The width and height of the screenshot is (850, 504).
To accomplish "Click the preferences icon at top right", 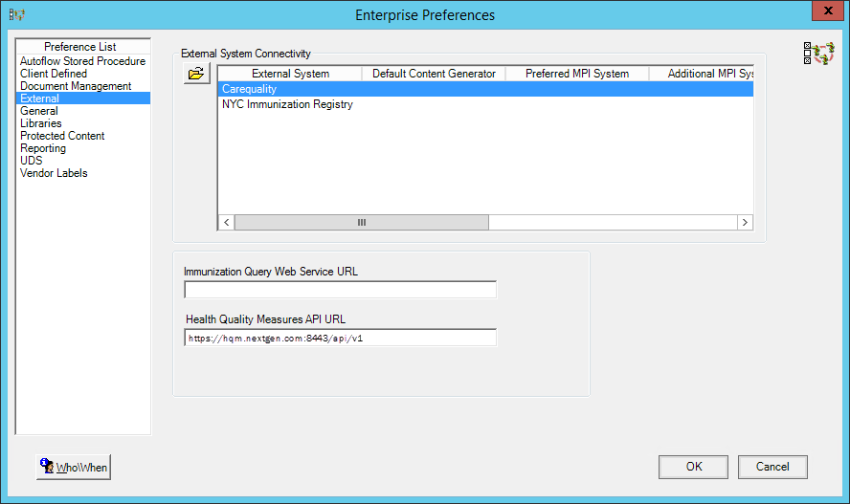I will (x=818, y=54).
